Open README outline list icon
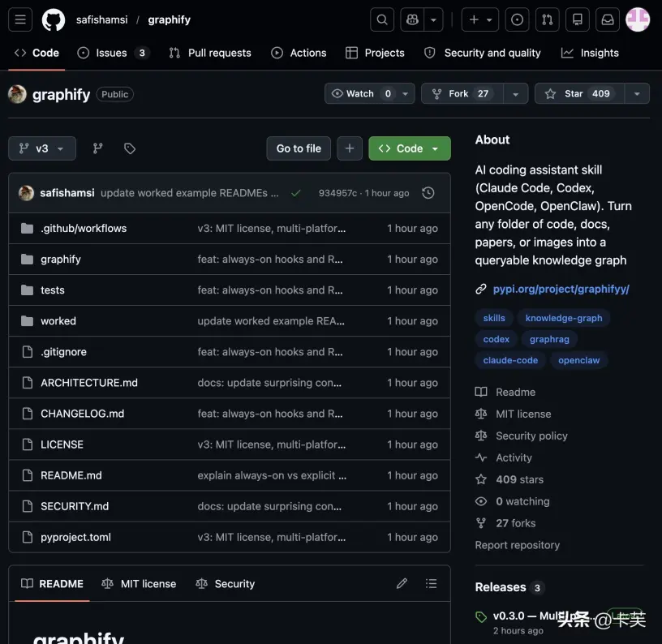The width and height of the screenshot is (662, 644). coord(431,584)
